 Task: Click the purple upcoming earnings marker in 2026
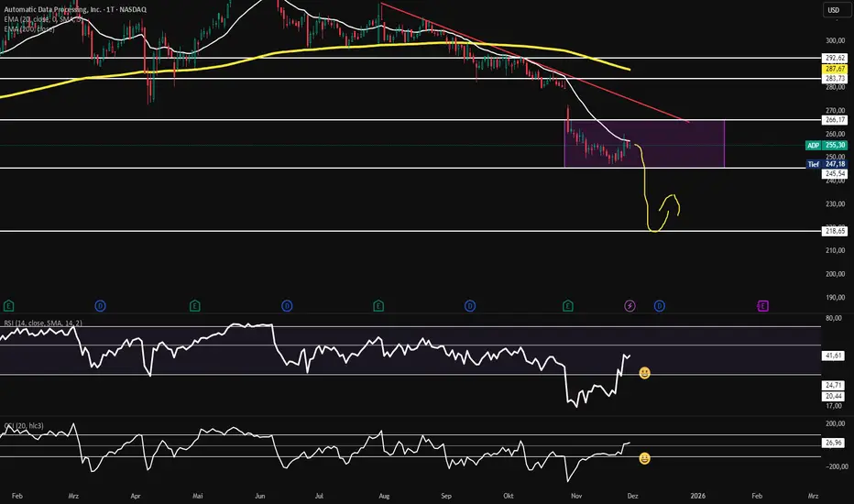click(x=762, y=306)
